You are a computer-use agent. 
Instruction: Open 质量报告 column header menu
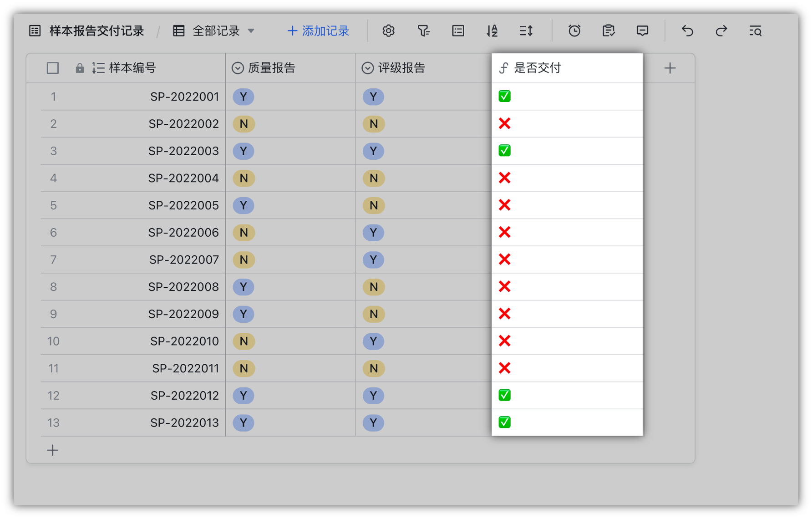[271, 68]
